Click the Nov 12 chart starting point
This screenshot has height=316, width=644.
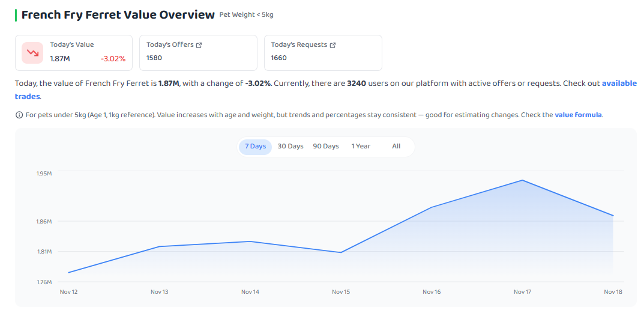point(68,272)
